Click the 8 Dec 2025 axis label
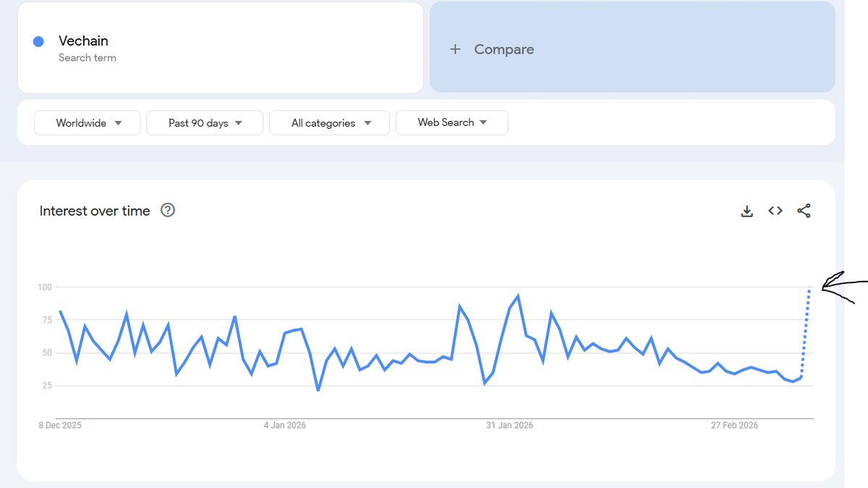 [60, 425]
